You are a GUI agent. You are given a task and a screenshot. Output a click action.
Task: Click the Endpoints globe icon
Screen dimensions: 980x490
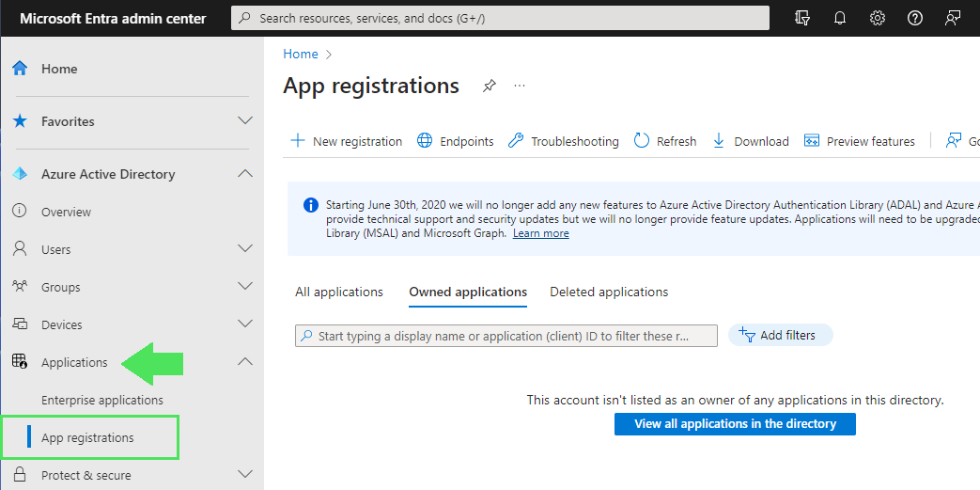tap(425, 141)
